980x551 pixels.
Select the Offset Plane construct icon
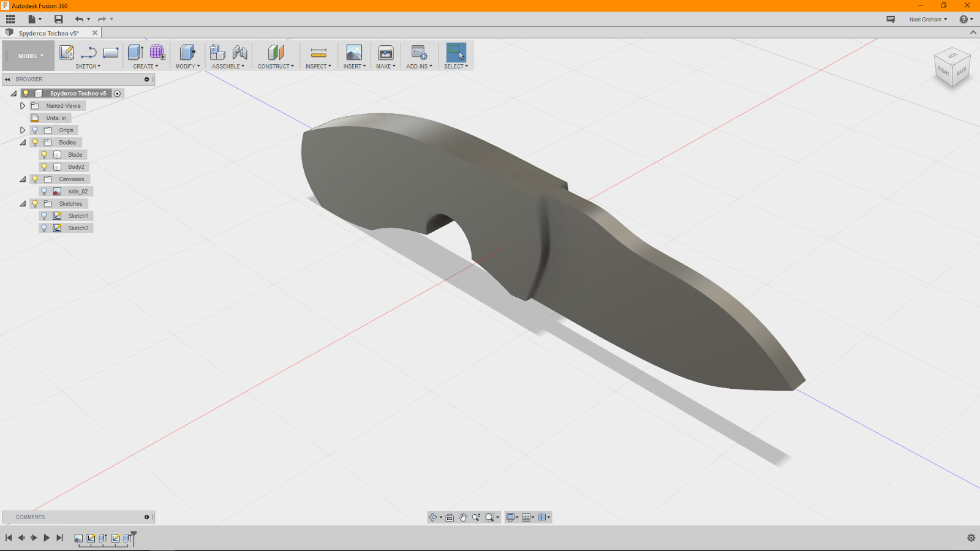(276, 53)
